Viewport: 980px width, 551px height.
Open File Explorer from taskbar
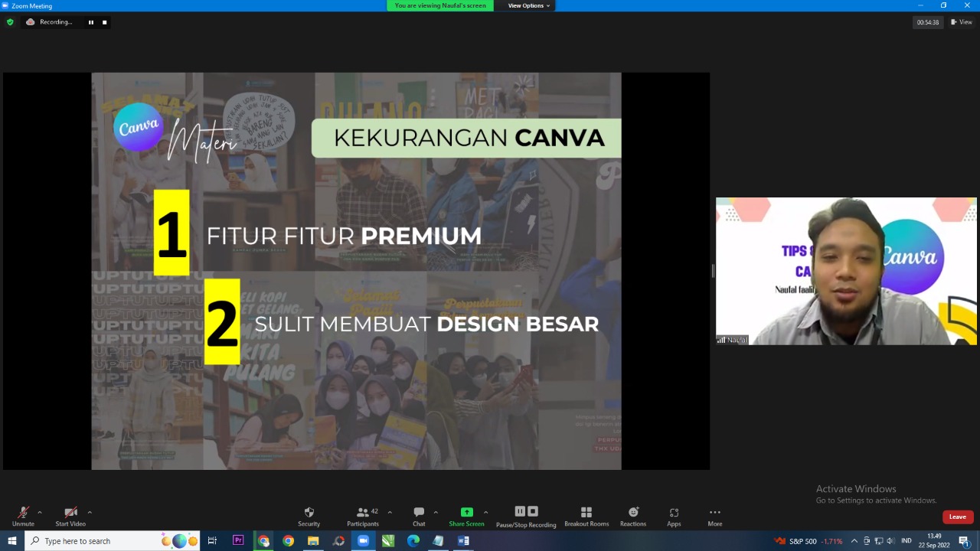(x=313, y=540)
